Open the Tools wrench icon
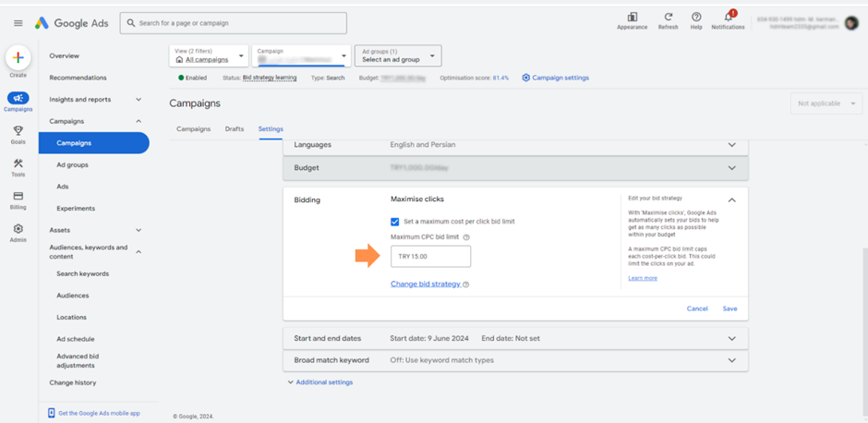868x423 pixels. click(x=18, y=163)
